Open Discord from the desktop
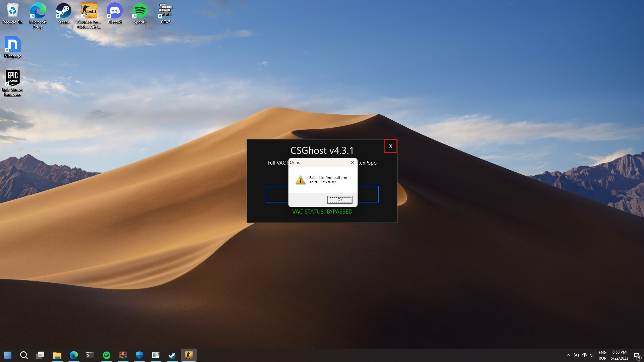 pyautogui.click(x=114, y=10)
